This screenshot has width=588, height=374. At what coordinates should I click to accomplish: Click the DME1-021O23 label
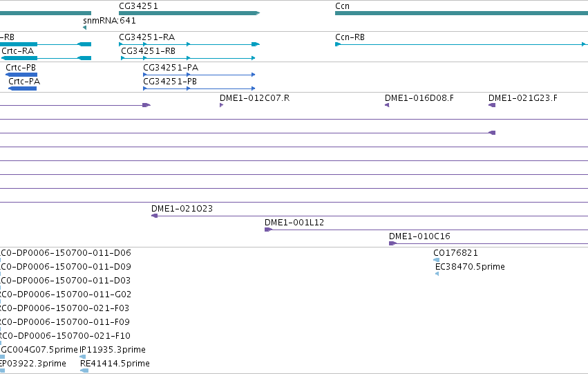click(x=182, y=209)
